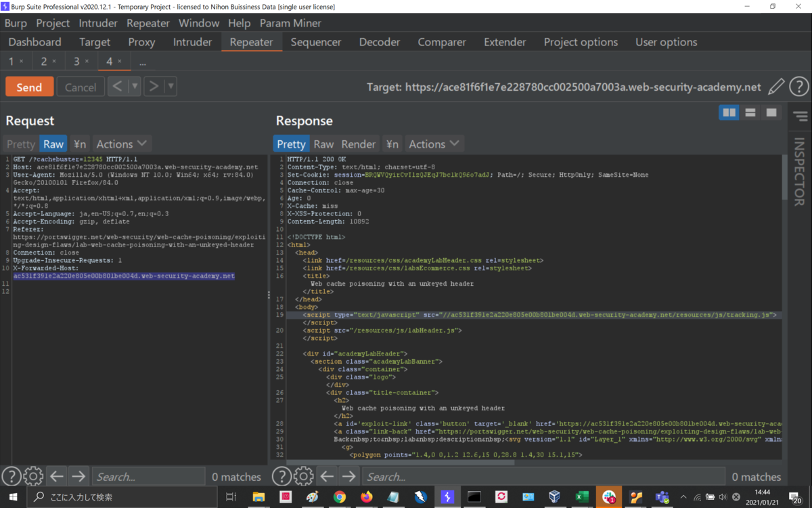Open Response search help icon

tap(281, 477)
